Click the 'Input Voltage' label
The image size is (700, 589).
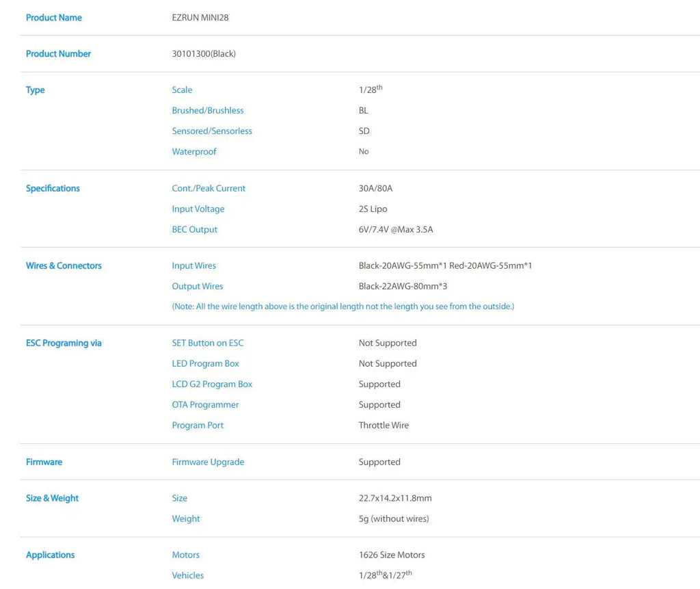point(198,209)
